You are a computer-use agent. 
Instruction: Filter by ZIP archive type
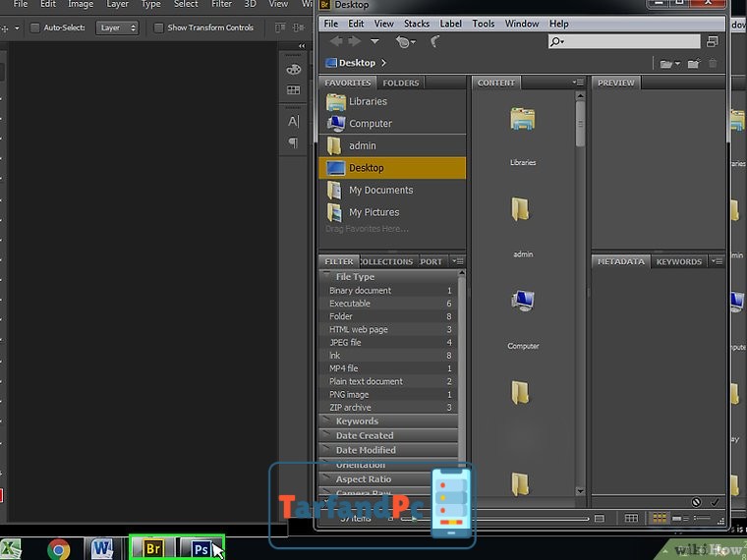(x=388, y=408)
